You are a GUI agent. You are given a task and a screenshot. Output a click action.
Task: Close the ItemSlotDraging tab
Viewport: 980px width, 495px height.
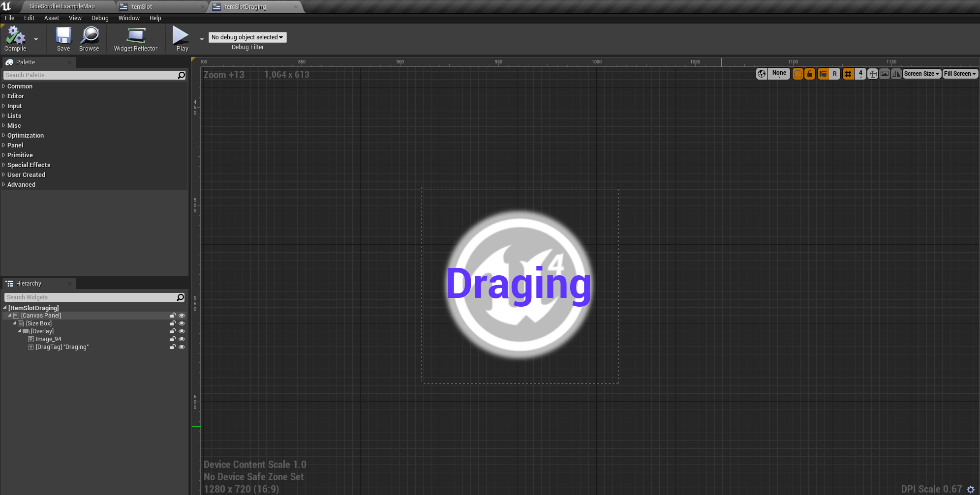pos(295,7)
